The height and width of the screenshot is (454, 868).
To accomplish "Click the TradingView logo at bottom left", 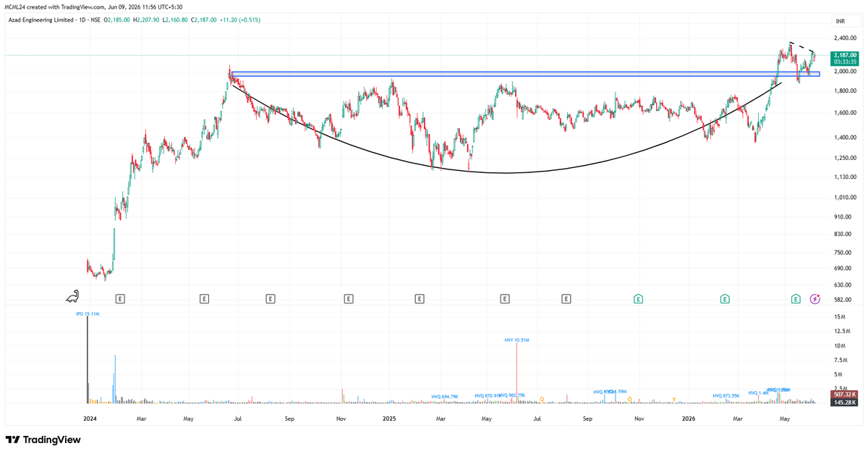I will 43,440.
